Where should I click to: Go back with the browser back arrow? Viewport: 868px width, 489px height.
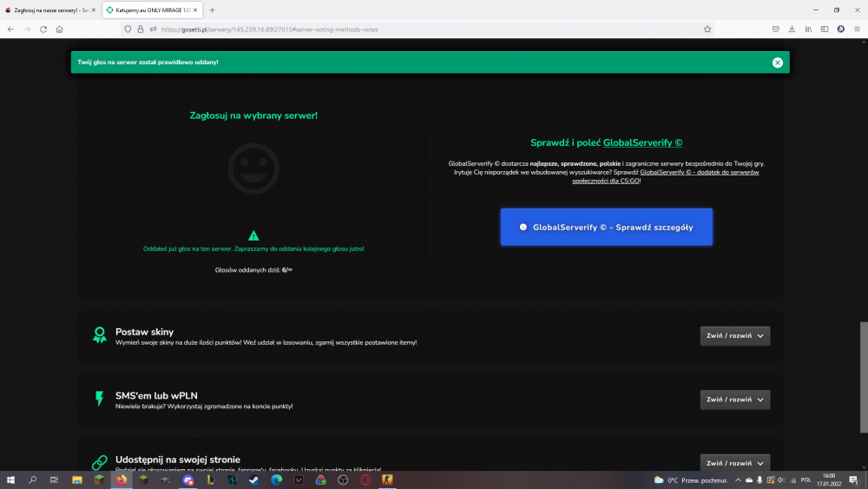point(10,30)
